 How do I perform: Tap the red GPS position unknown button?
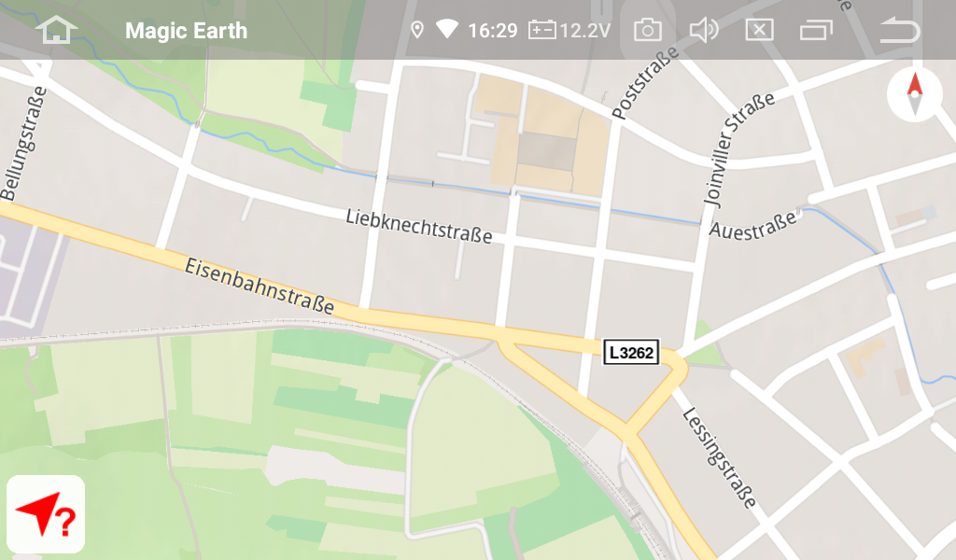click(46, 513)
